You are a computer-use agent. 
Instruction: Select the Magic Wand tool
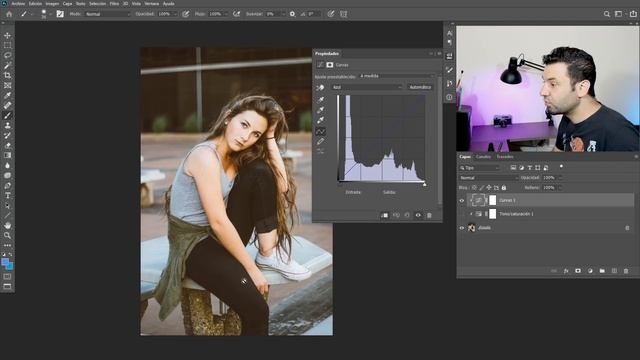(x=7, y=65)
